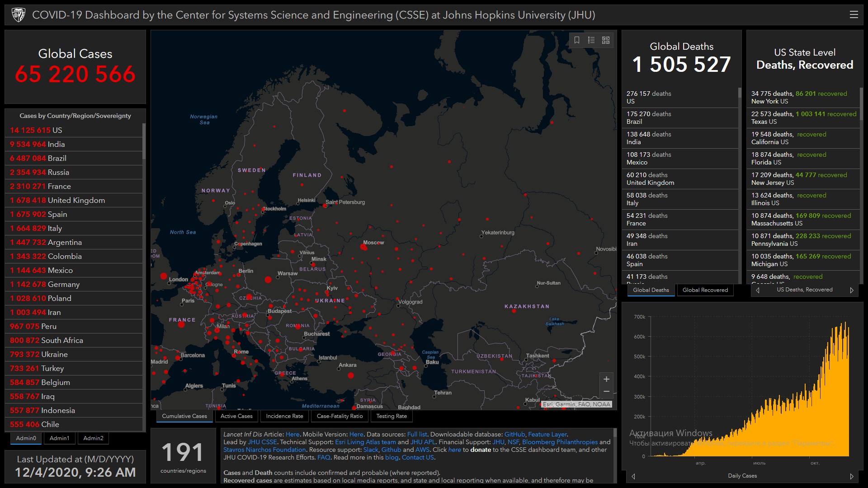Open the GitHub database link

click(x=514, y=434)
